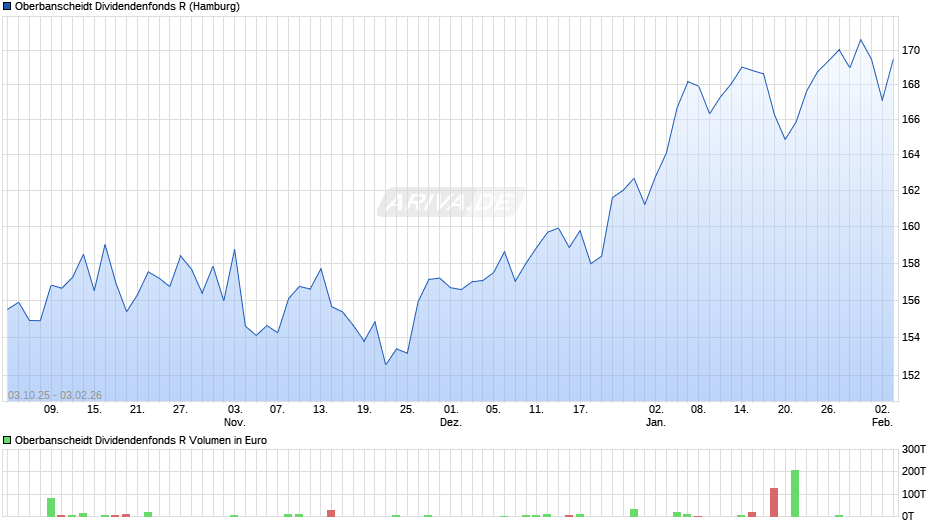940x526 pixels.
Task: Click the tall red volume bar near 100T
Action: (774, 503)
